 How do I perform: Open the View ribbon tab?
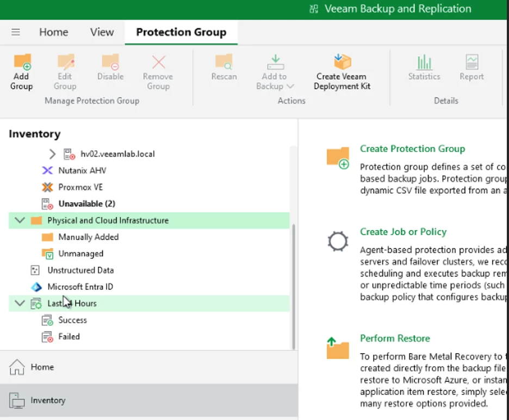click(102, 32)
